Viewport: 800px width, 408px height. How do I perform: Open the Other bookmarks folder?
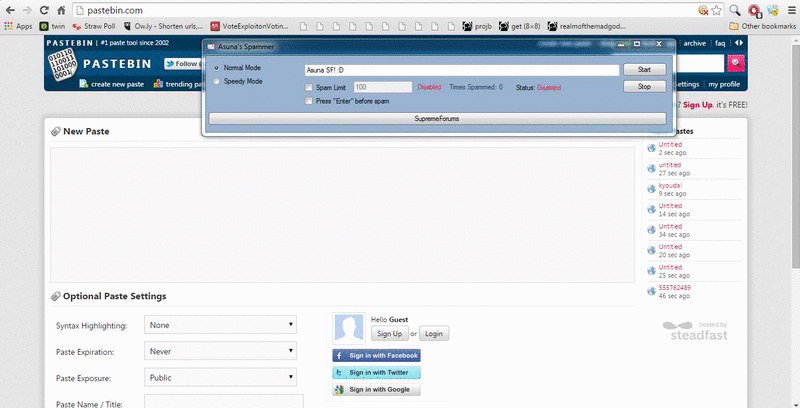pos(762,26)
